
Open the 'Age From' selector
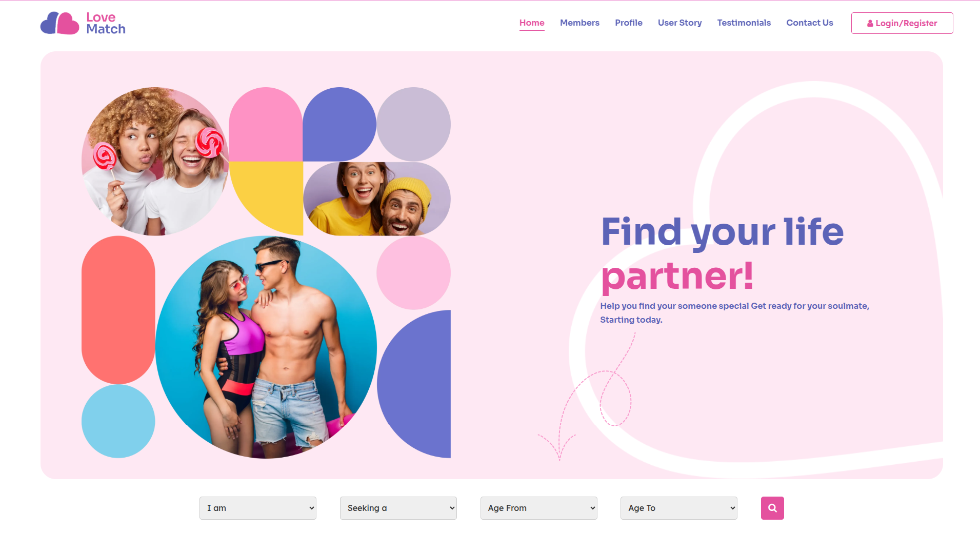(x=538, y=508)
